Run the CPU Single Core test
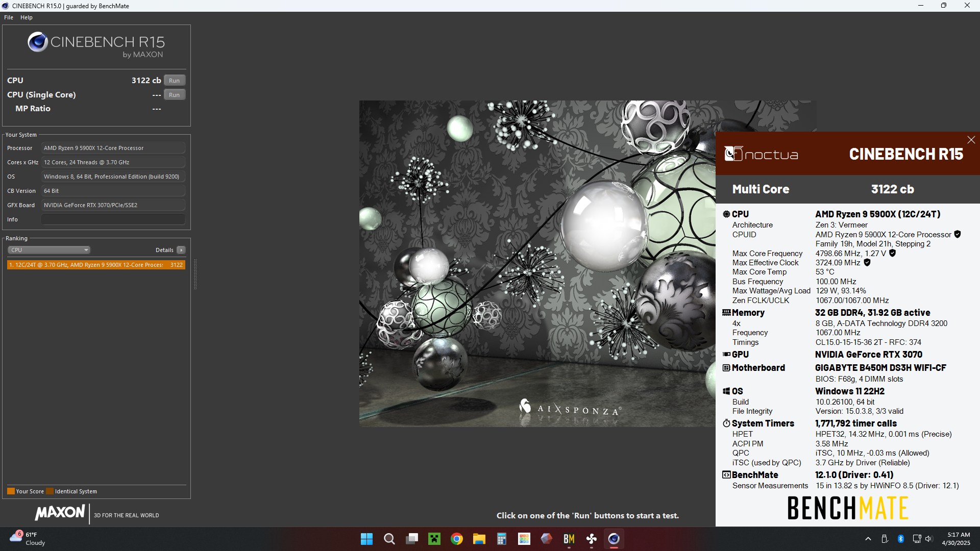The height and width of the screenshot is (551, 980). [175, 95]
